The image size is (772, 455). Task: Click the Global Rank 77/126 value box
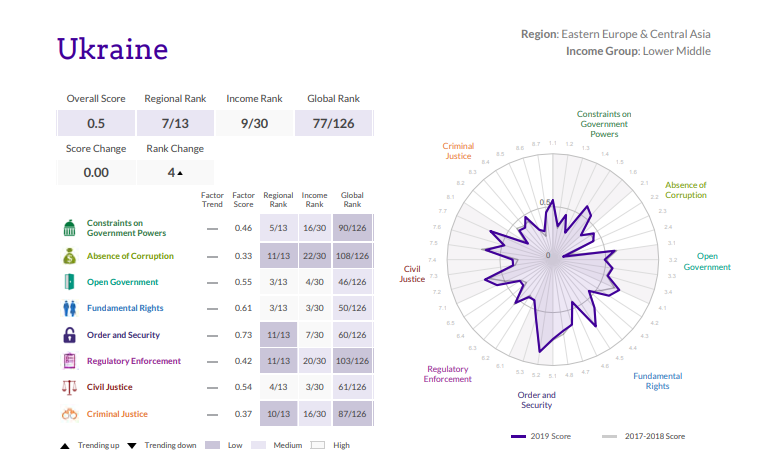point(334,124)
